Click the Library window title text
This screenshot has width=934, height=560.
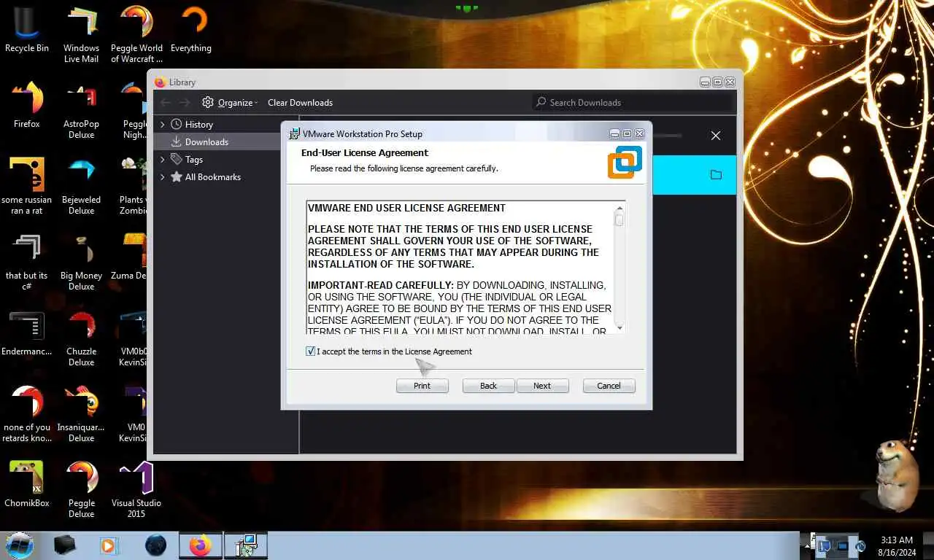[182, 82]
